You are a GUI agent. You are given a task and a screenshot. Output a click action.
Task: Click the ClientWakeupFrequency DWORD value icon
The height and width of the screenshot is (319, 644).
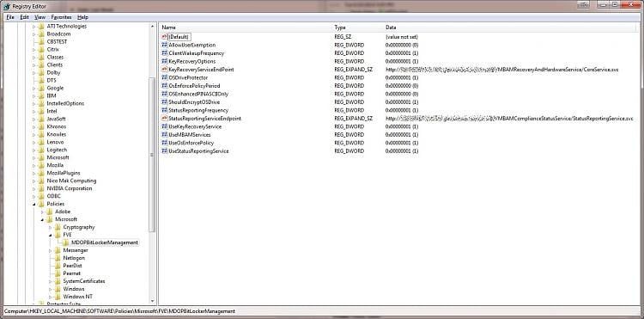pyautogui.click(x=165, y=53)
